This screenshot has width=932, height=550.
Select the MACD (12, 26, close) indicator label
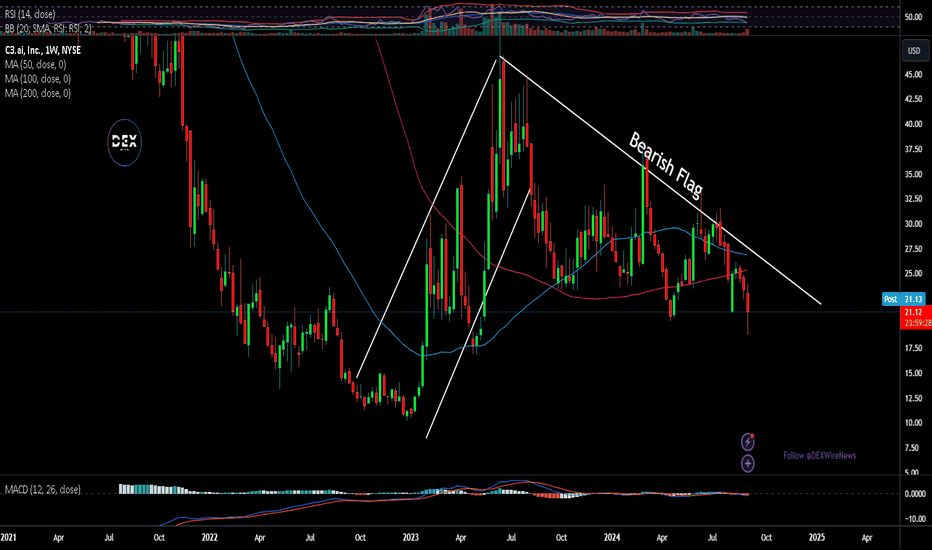[43, 489]
